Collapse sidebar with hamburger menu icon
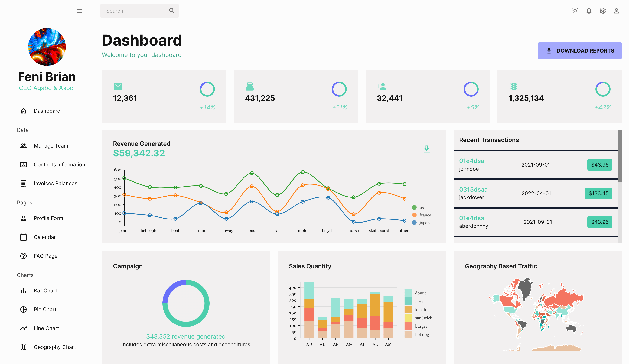Screen dimensions: 629x364 (79, 11)
